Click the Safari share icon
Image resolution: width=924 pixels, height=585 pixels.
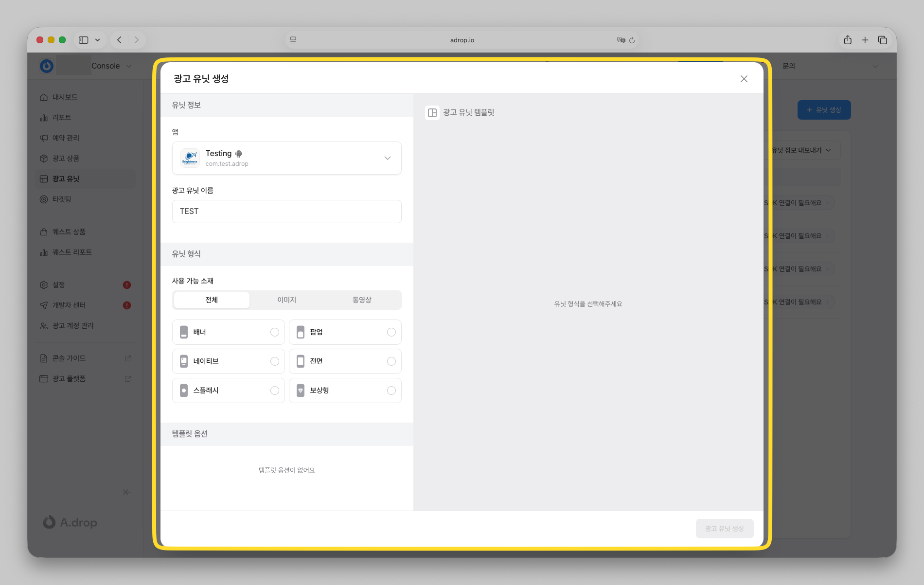pyautogui.click(x=848, y=40)
